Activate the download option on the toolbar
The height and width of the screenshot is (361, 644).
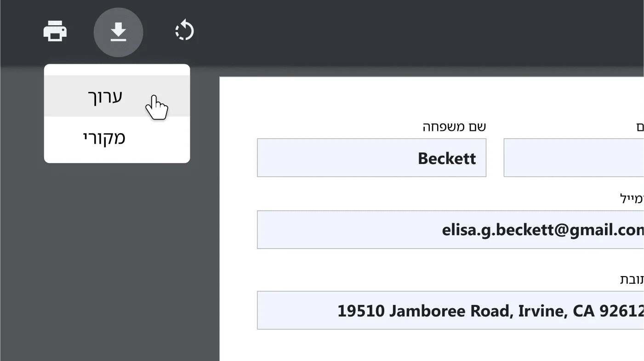118,32
